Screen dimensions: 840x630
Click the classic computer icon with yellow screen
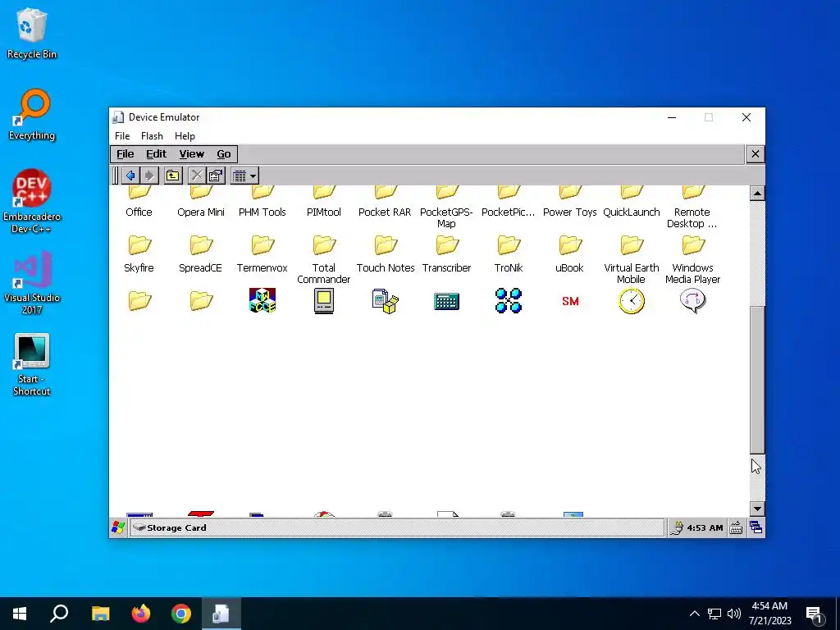point(324,300)
